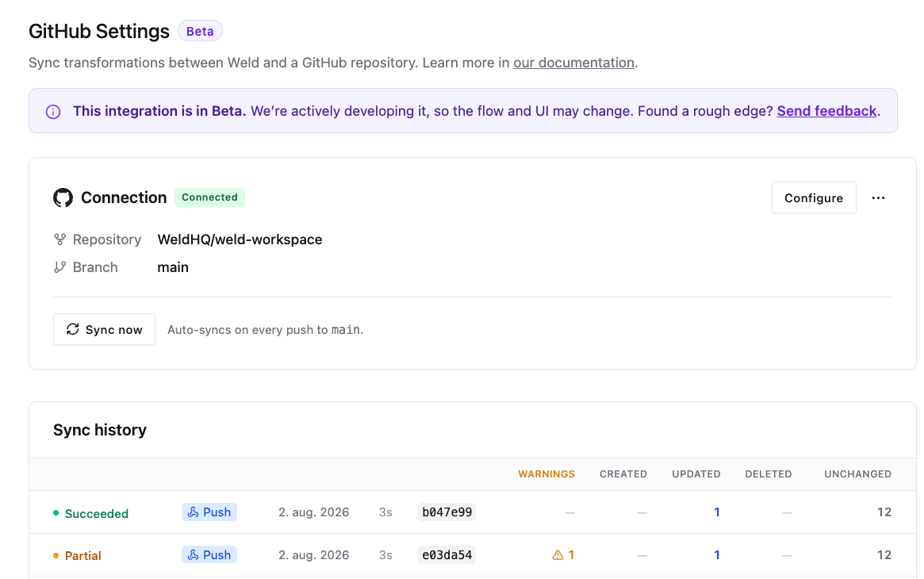Click the date in the Partial row
The width and height of the screenshot is (924, 579).
point(313,555)
